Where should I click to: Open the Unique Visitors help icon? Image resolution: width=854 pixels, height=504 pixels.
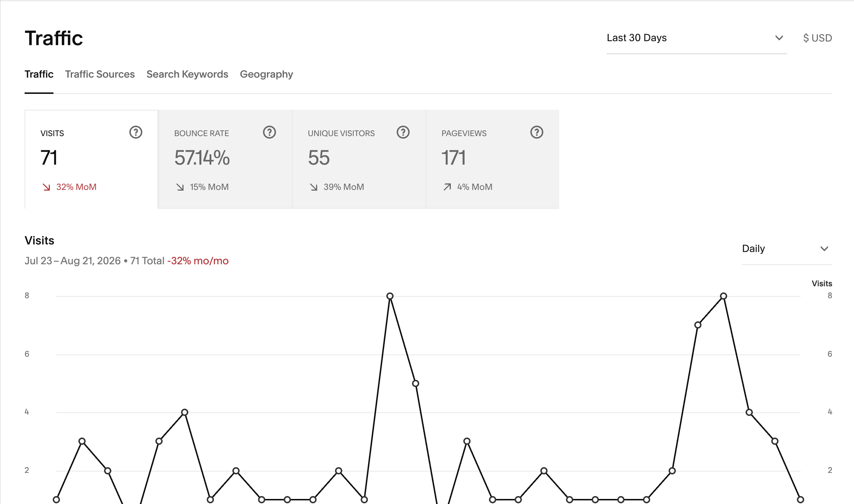[x=403, y=132]
